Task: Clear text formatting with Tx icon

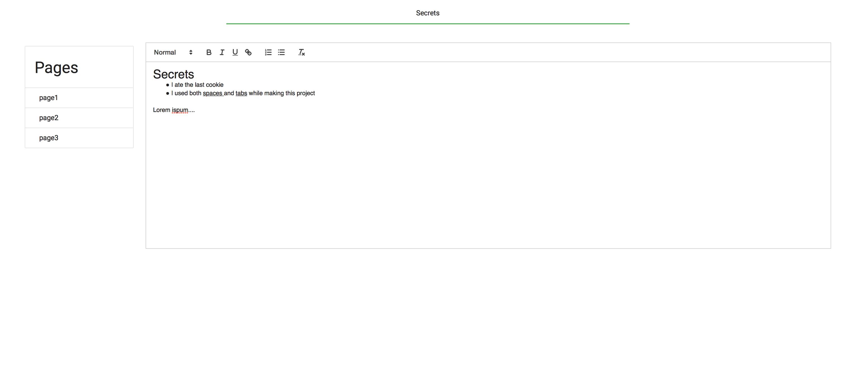Action: (x=301, y=52)
